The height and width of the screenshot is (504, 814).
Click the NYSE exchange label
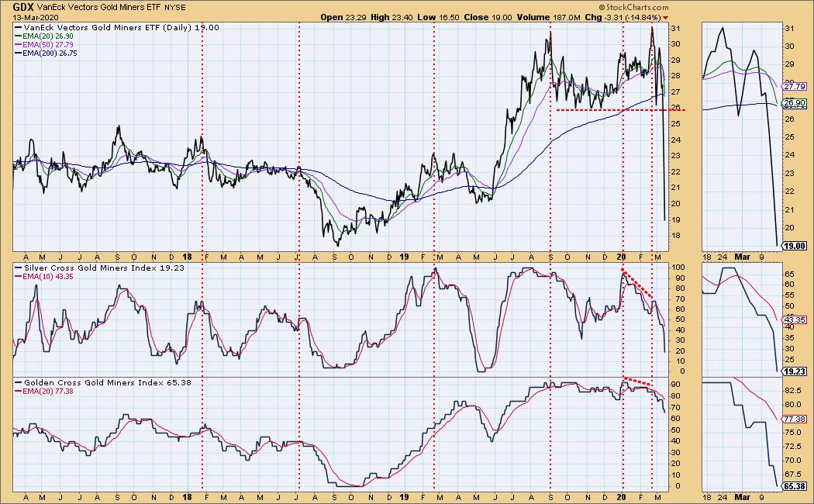coord(174,8)
